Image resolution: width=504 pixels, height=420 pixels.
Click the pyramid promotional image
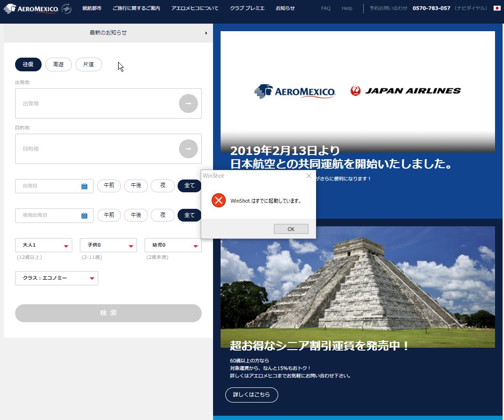358,287
